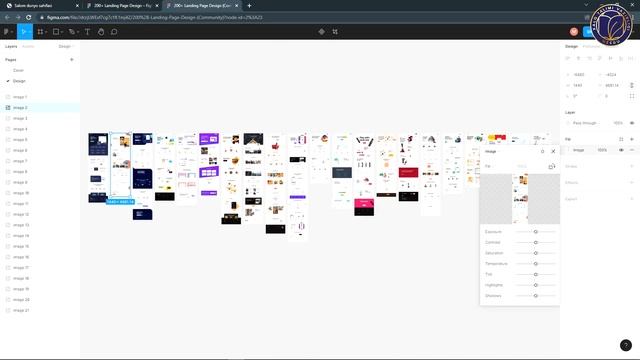Open a new browser tab
Image resolution: width=640 pixels, height=360 pixels.
[x=249, y=6]
